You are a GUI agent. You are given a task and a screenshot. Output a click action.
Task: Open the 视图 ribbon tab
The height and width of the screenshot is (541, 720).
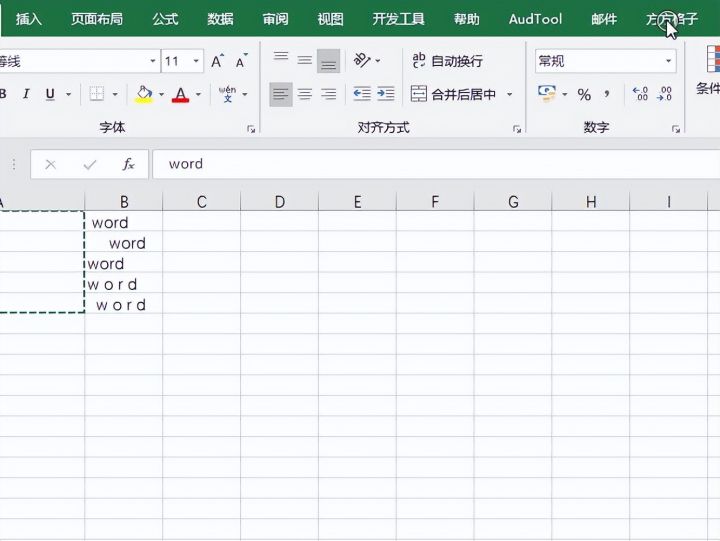(x=331, y=19)
